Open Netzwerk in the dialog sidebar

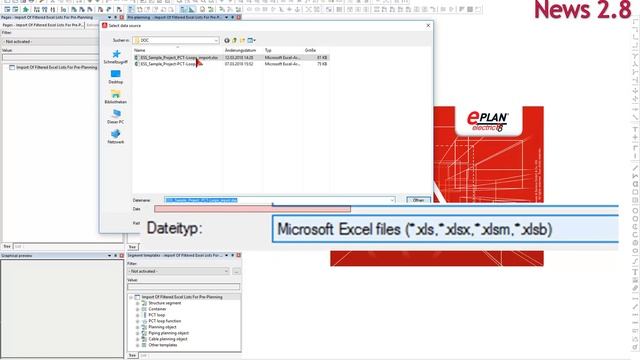[116, 137]
